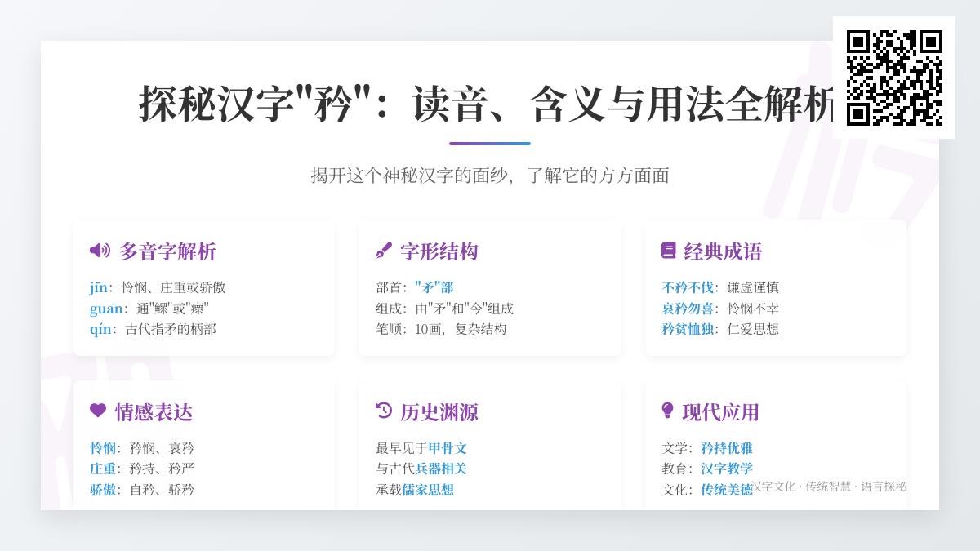980x551 pixels.
Task: Click the highlighted radical "矛"部
Action: [x=434, y=287]
